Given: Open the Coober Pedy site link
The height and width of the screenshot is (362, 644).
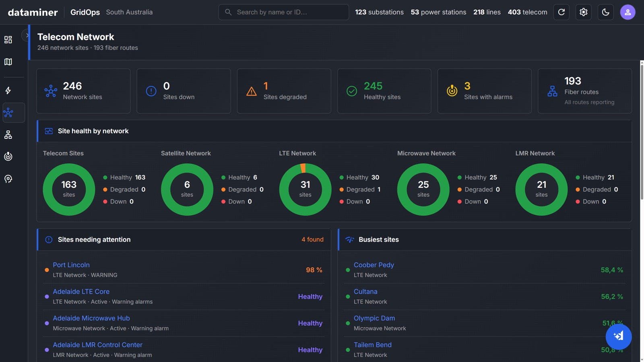Looking at the screenshot, I should point(374,265).
